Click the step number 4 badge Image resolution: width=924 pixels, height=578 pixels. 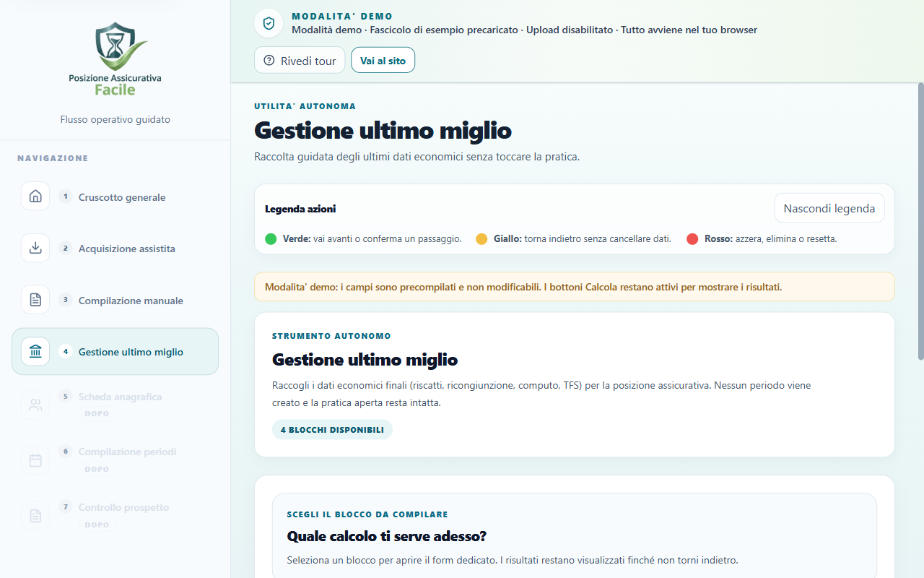click(66, 352)
